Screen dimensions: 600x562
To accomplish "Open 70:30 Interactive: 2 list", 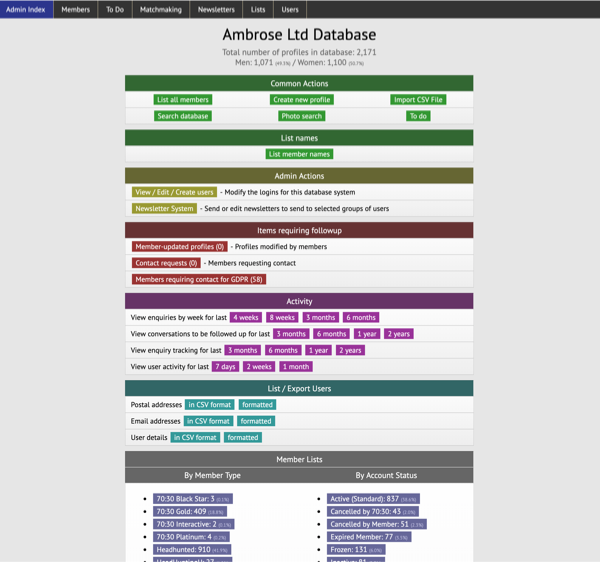I will [194, 524].
